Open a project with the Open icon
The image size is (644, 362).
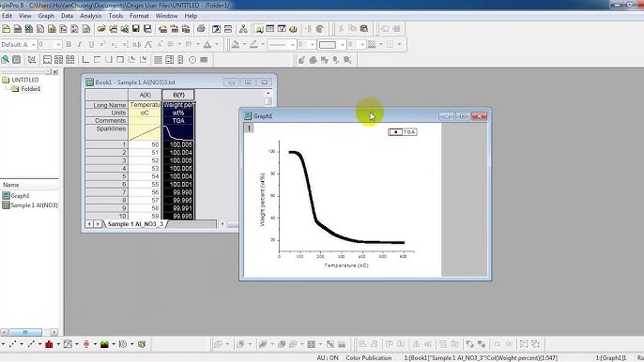click(x=101, y=29)
